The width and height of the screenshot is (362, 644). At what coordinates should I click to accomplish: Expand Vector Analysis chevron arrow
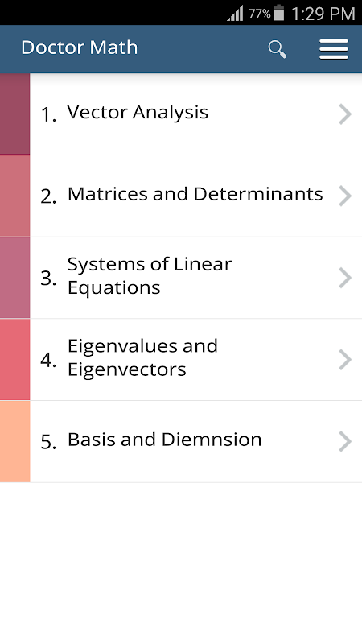[x=345, y=114]
